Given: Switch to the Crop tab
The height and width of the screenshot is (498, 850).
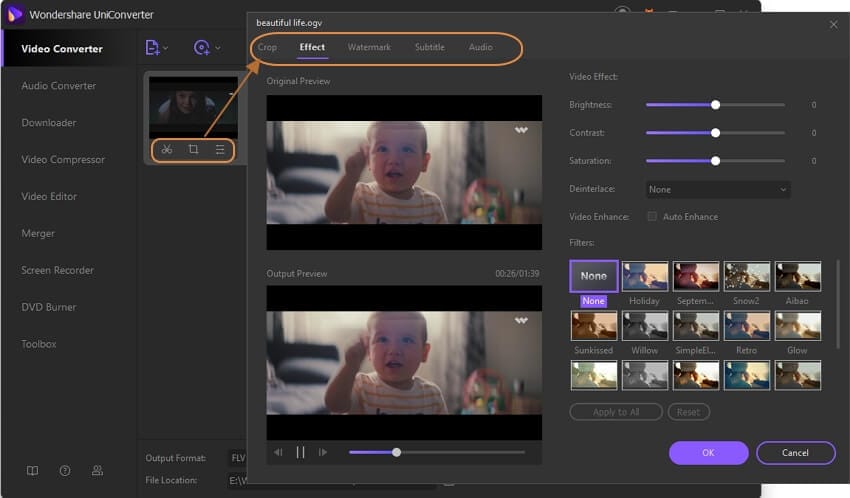Looking at the screenshot, I should point(267,47).
